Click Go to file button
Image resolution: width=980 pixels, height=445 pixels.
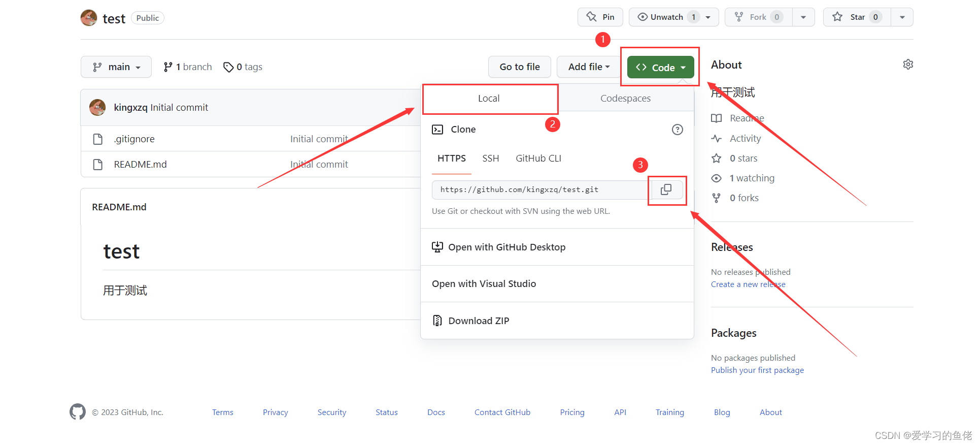(520, 67)
